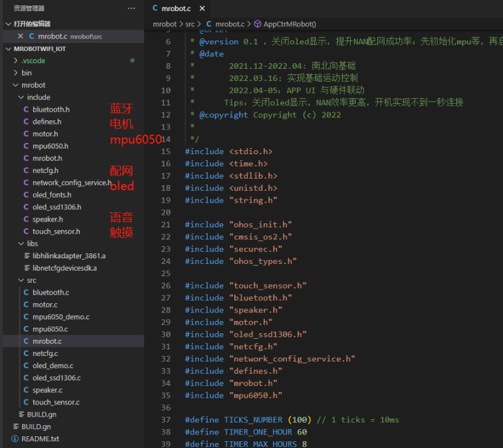Expand the bin folder
This screenshot has height=448, width=503.
[16, 73]
